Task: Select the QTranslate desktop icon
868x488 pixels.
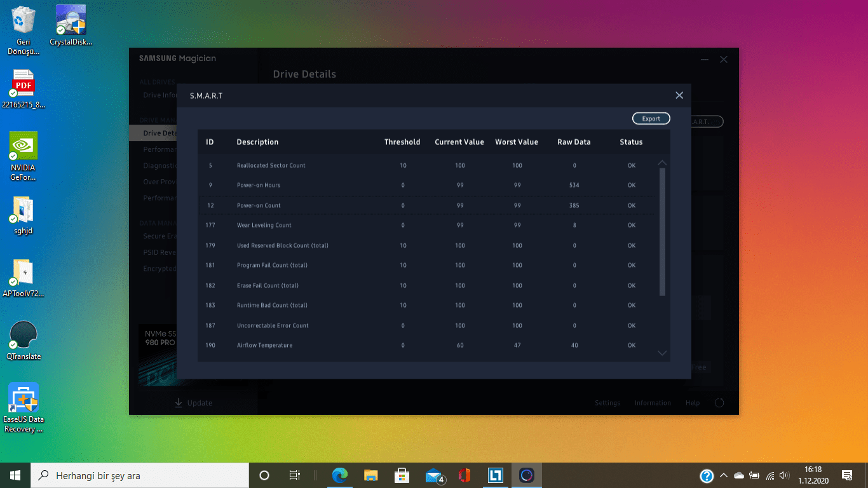Action: pyautogui.click(x=24, y=341)
